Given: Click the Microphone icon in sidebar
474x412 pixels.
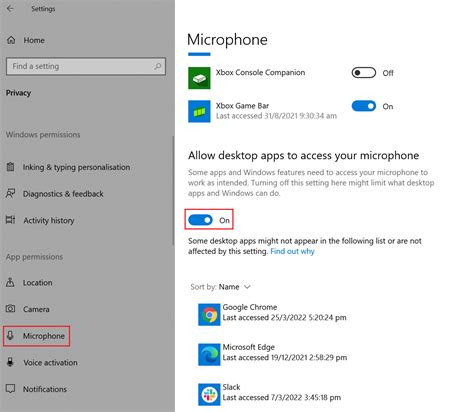Looking at the screenshot, I should [10, 335].
